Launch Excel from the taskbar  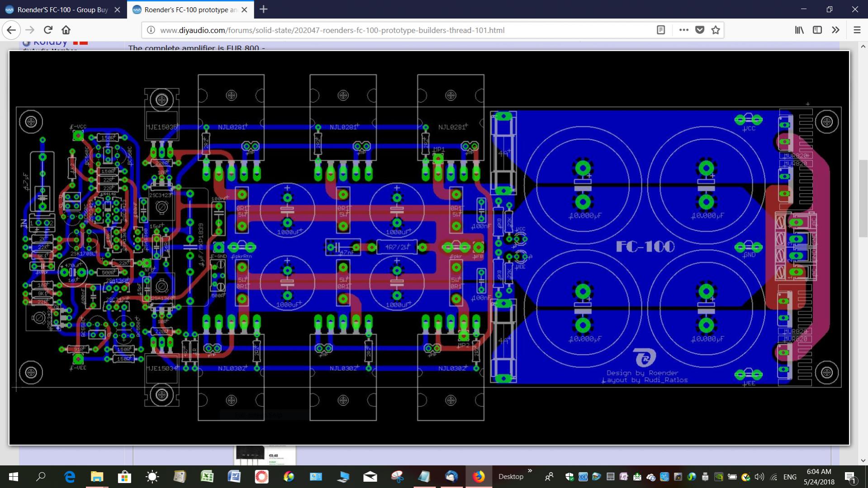point(207,477)
